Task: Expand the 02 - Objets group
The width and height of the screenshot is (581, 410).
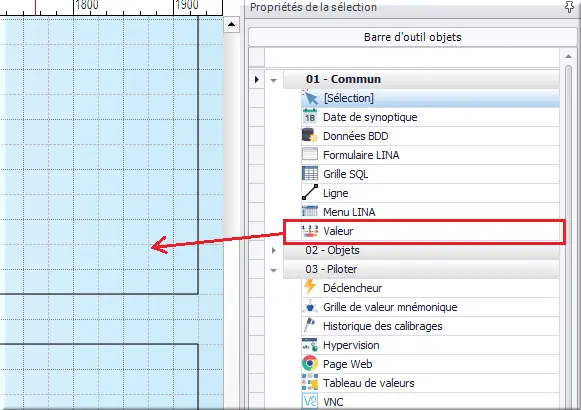Action: (273, 250)
